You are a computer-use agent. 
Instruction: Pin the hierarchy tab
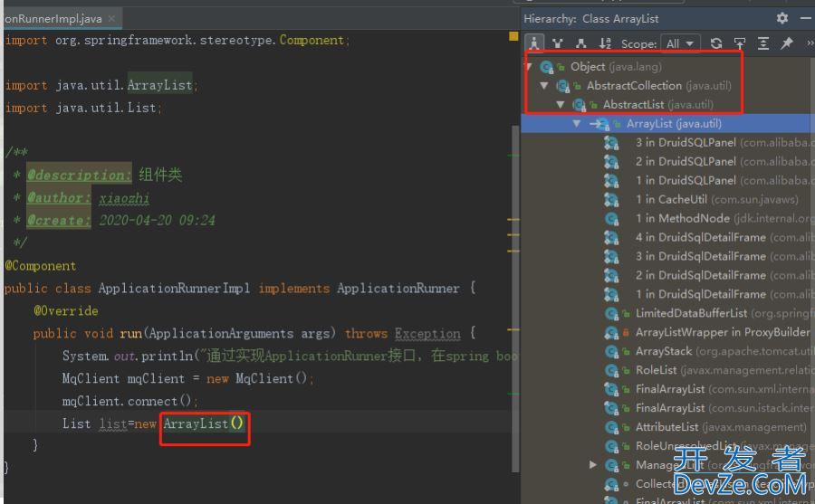click(786, 43)
